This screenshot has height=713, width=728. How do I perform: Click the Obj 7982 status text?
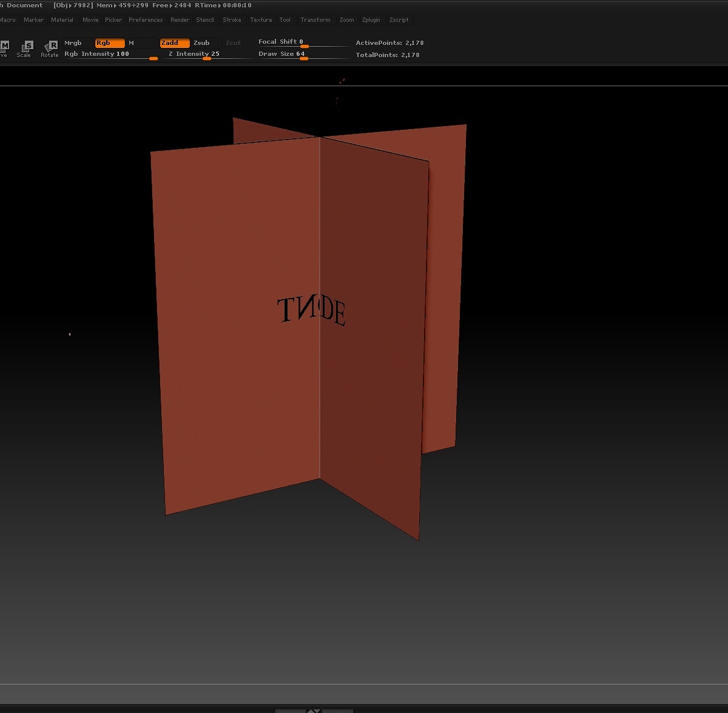73,5
